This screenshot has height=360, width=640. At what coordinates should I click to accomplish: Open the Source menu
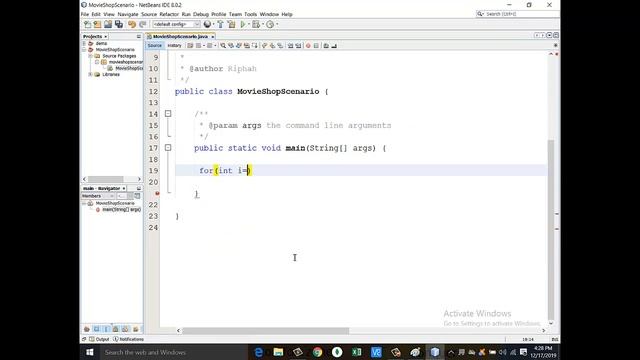pos(149,14)
